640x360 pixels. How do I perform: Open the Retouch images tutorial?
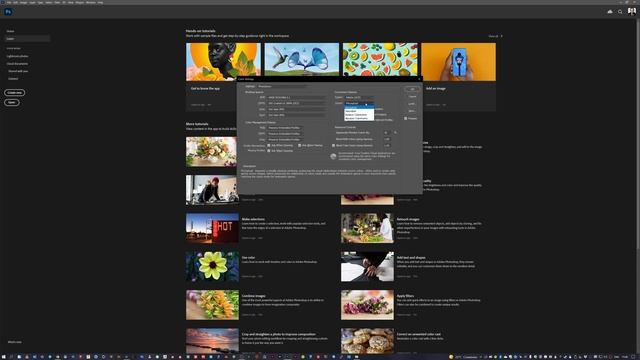coord(367,228)
